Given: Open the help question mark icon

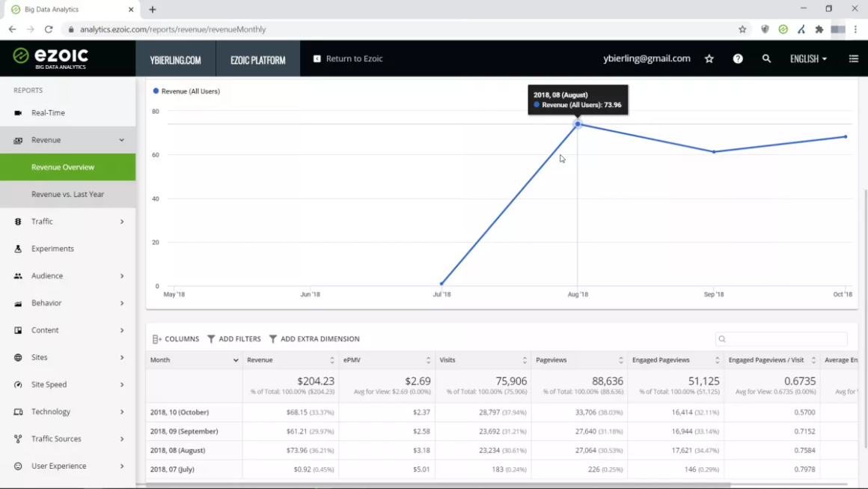Looking at the screenshot, I should click(738, 58).
